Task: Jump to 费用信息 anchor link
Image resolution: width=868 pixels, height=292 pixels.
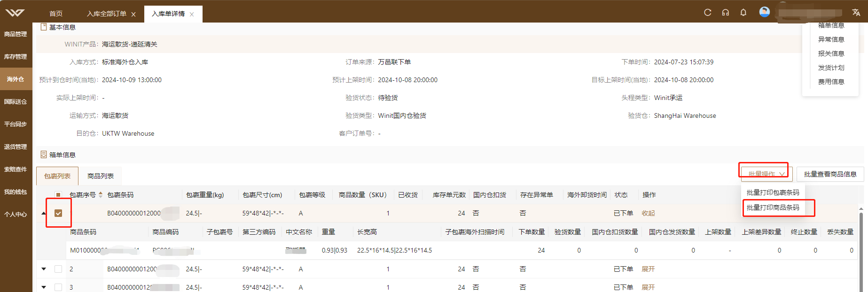Action: 831,82
